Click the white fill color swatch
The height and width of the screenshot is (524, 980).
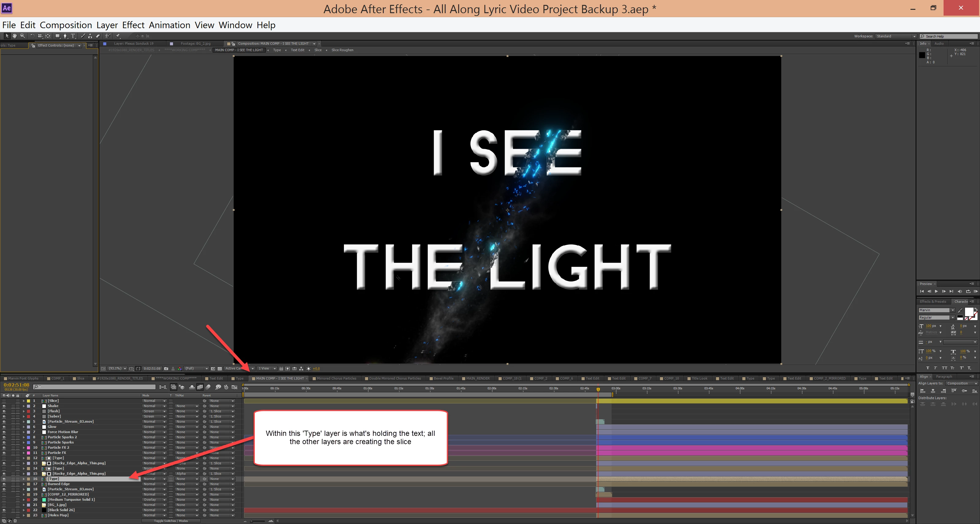(969, 312)
